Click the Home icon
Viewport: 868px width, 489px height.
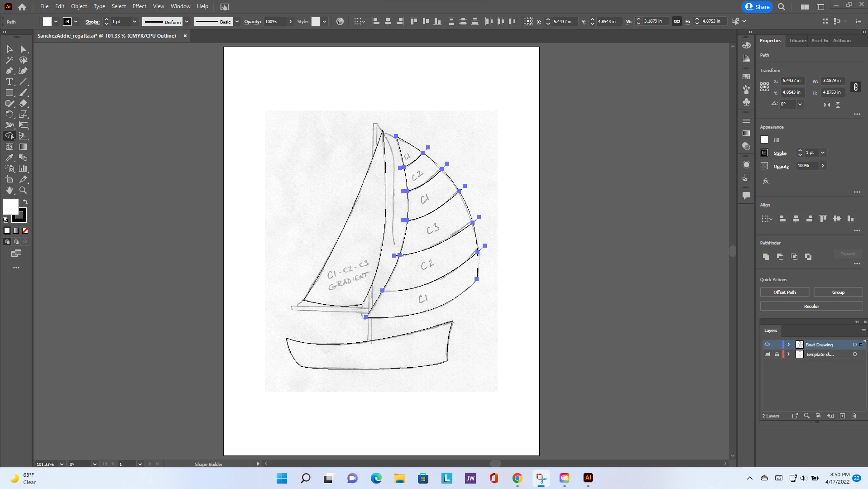click(x=22, y=7)
